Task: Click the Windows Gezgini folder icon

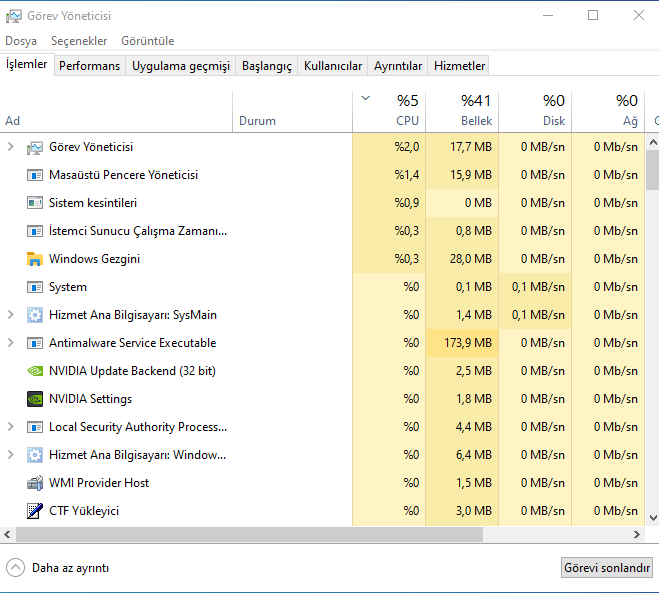Action: (x=35, y=259)
